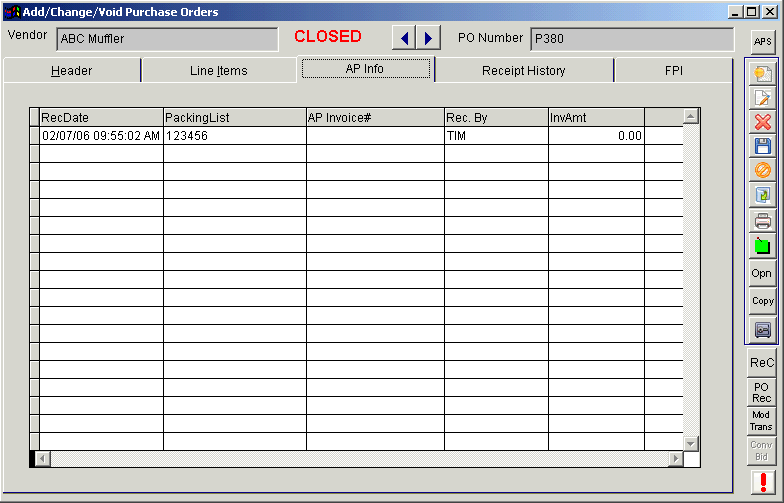Click the red exclamation mark icon
The height and width of the screenshot is (503, 784).
coord(762,483)
